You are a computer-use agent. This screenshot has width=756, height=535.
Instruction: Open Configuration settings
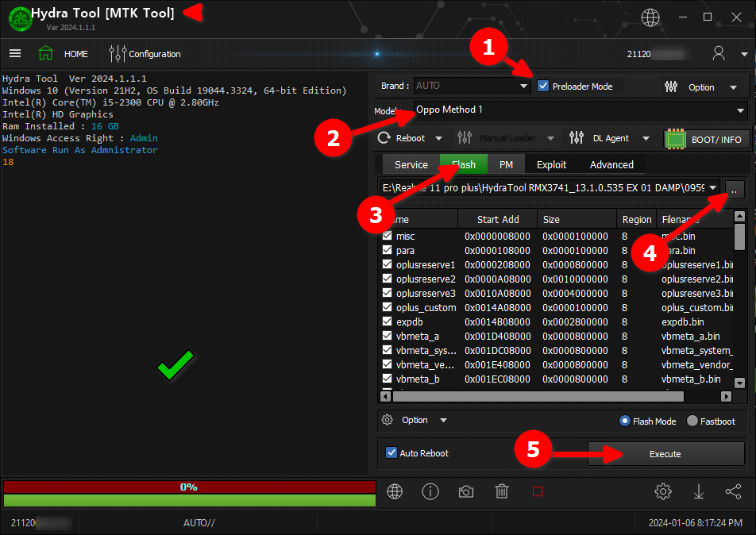(145, 54)
